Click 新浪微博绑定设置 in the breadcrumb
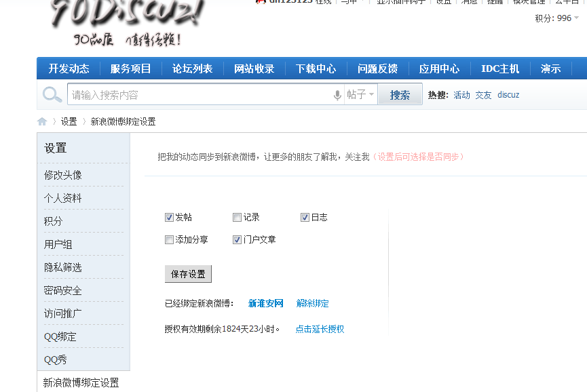This screenshot has height=392, width=587. point(123,121)
